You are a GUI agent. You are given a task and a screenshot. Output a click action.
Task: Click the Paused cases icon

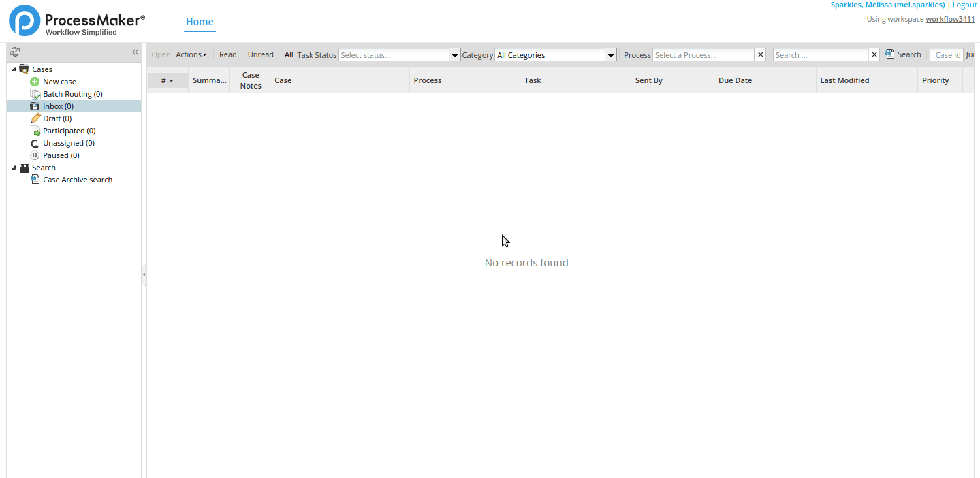tap(35, 155)
